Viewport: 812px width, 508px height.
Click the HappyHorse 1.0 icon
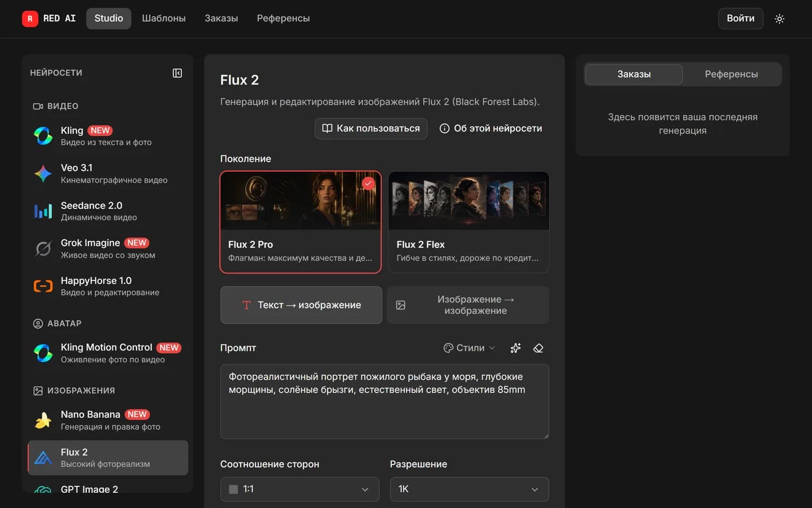pyautogui.click(x=43, y=286)
